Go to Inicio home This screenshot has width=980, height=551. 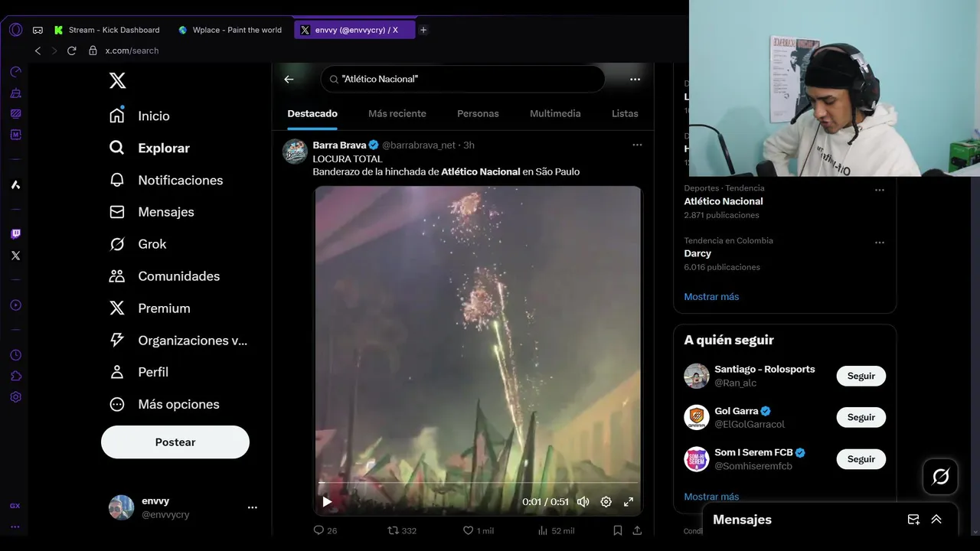pos(139,116)
